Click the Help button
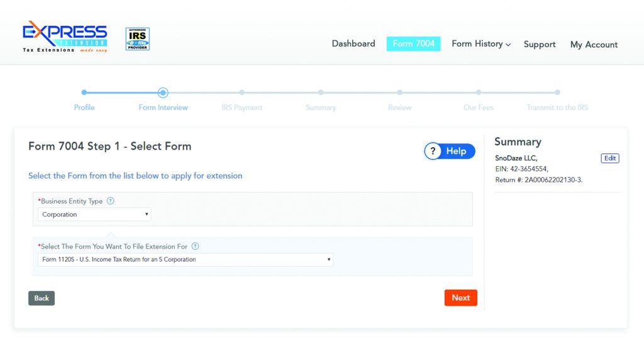This screenshot has width=644, height=349. click(x=450, y=151)
